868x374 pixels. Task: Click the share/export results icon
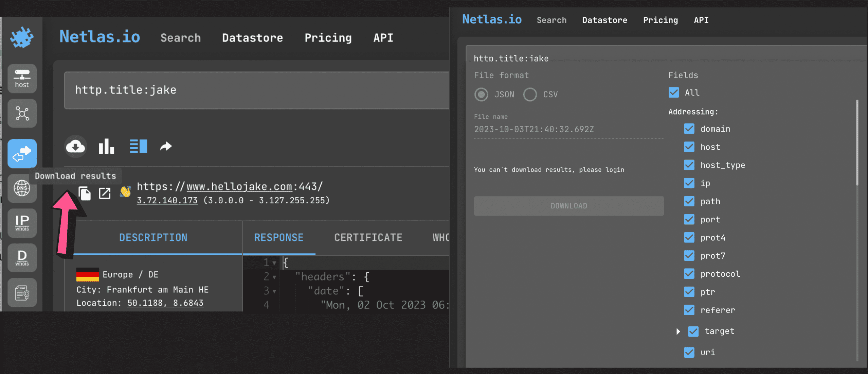[x=165, y=146]
